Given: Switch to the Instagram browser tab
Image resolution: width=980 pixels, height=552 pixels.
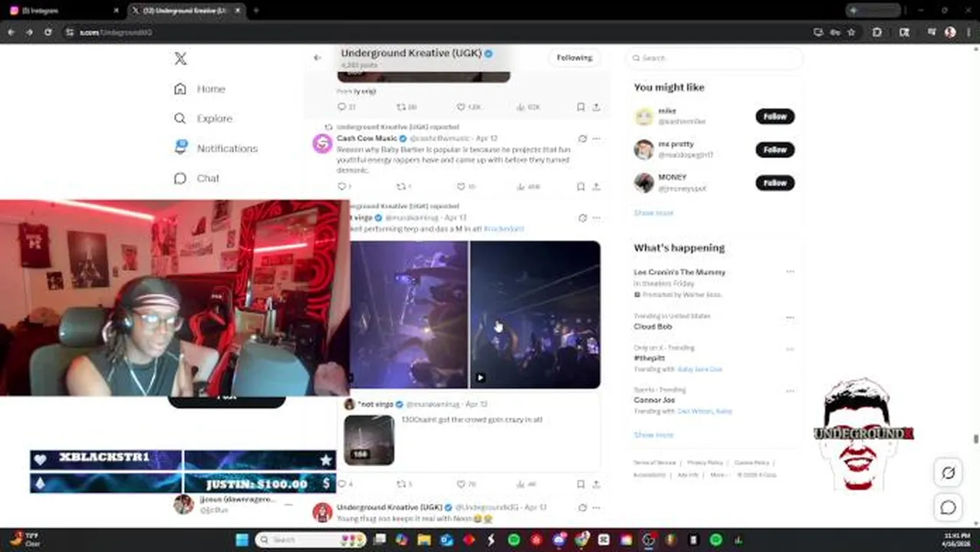Looking at the screenshot, I should coord(64,11).
